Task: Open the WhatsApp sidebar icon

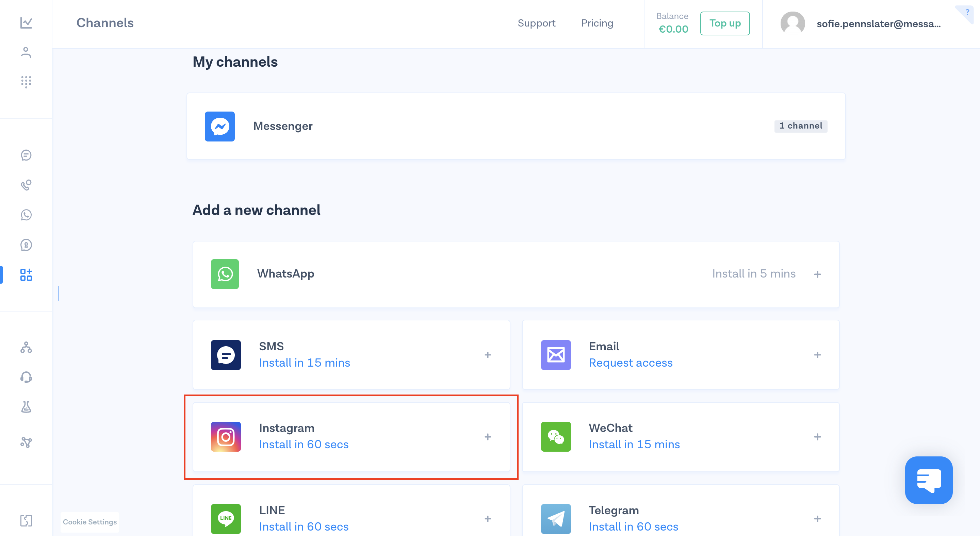Action: pos(26,215)
